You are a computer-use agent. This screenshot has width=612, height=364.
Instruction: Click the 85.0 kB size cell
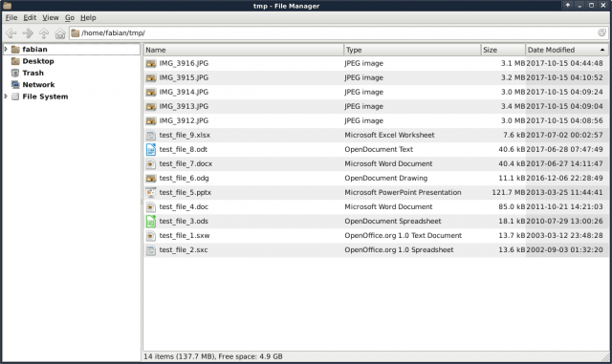click(512, 206)
